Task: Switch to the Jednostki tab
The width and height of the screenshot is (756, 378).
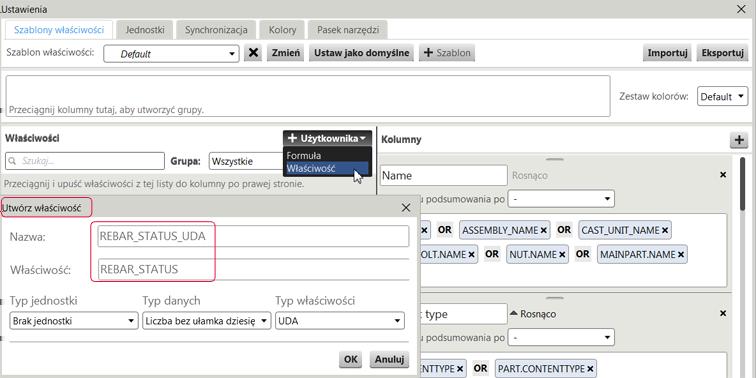Action: [x=145, y=30]
